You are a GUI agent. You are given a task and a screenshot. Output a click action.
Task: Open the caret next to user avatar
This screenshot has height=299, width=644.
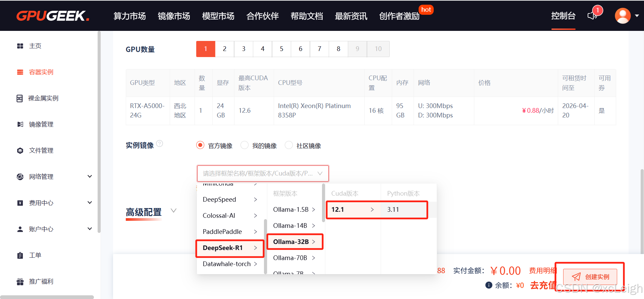coord(637,16)
